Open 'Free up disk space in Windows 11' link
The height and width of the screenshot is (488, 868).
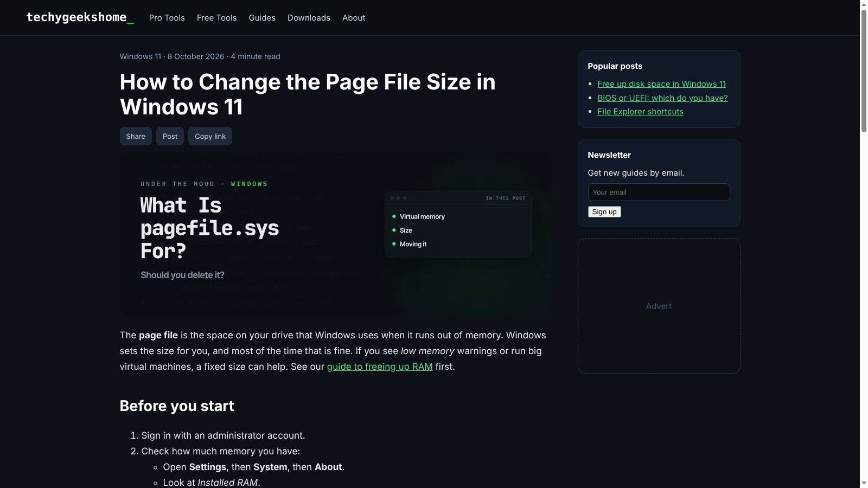click(661, 84)
